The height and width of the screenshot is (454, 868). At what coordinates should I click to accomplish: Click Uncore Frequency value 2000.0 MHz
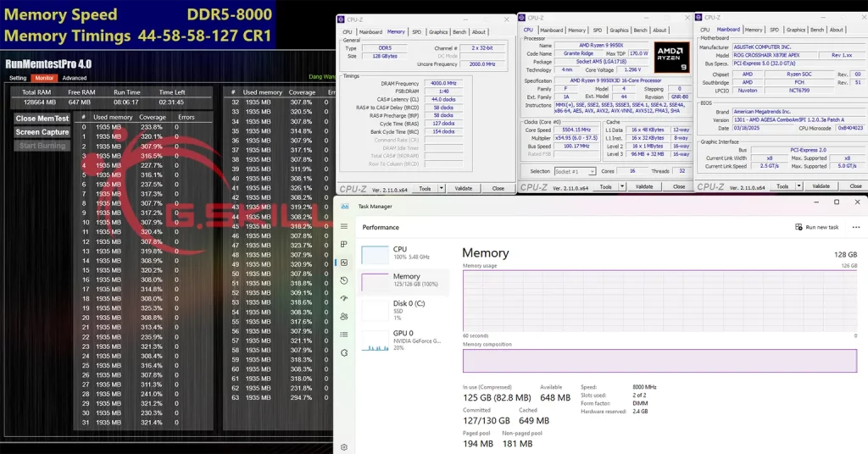482,64
